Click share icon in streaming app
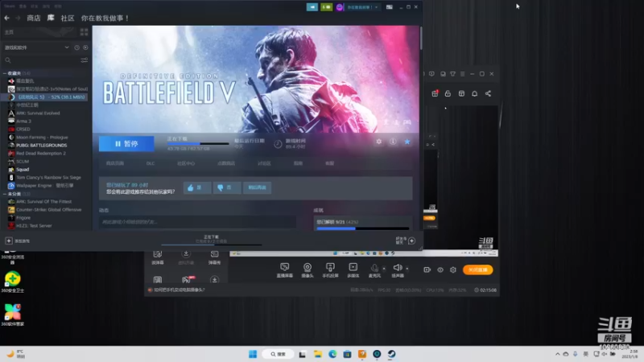 pos(488,93)
